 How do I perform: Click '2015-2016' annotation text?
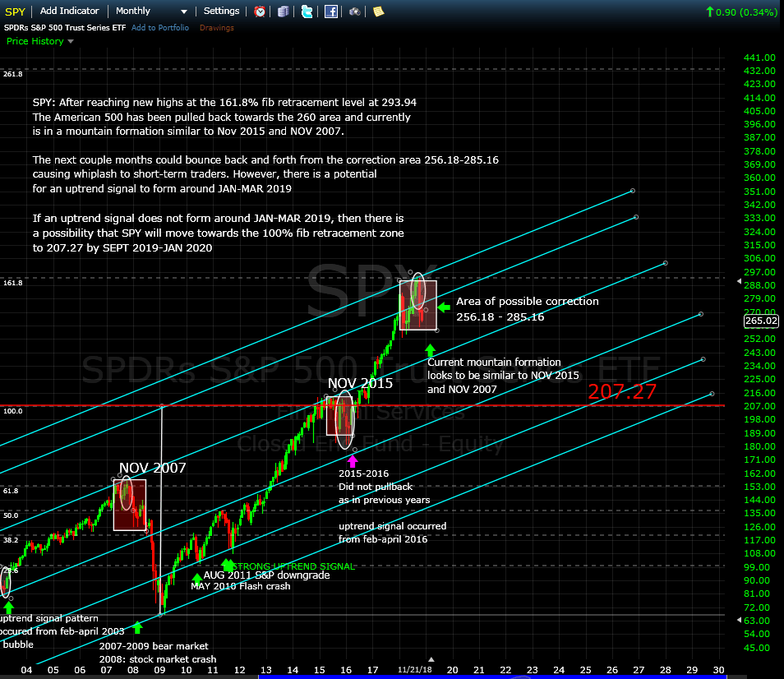click(x=363, y=473)
